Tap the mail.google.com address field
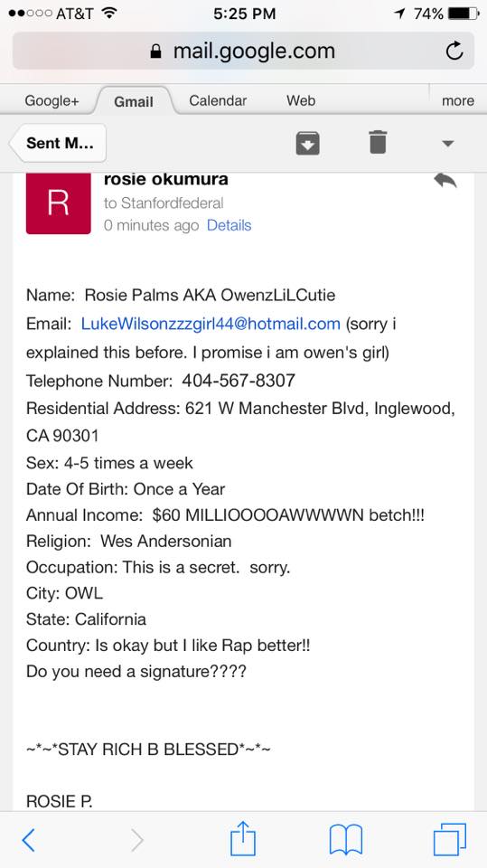 (244, 51)
